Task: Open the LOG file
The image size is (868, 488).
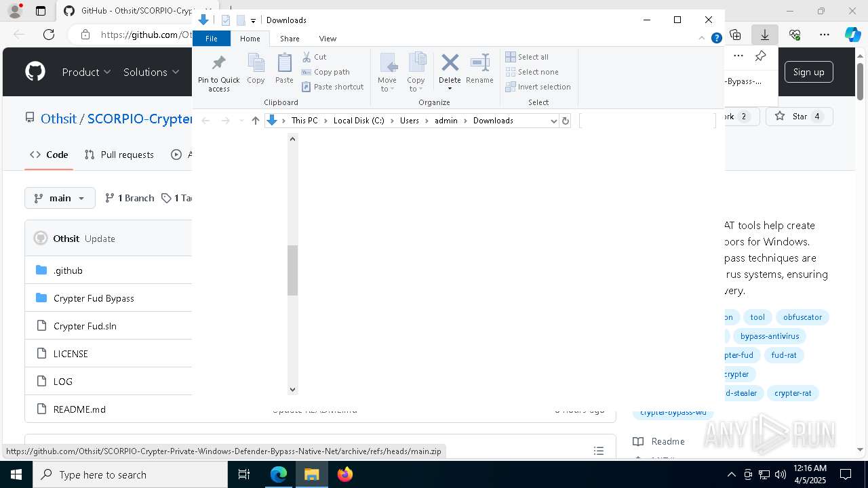Action: pos(63,382)
